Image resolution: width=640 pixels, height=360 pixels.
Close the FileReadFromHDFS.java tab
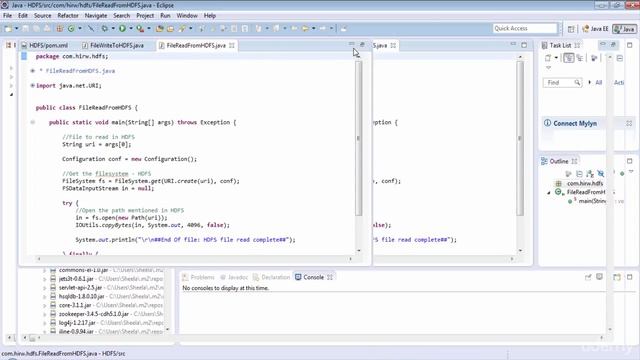(232, 45)
